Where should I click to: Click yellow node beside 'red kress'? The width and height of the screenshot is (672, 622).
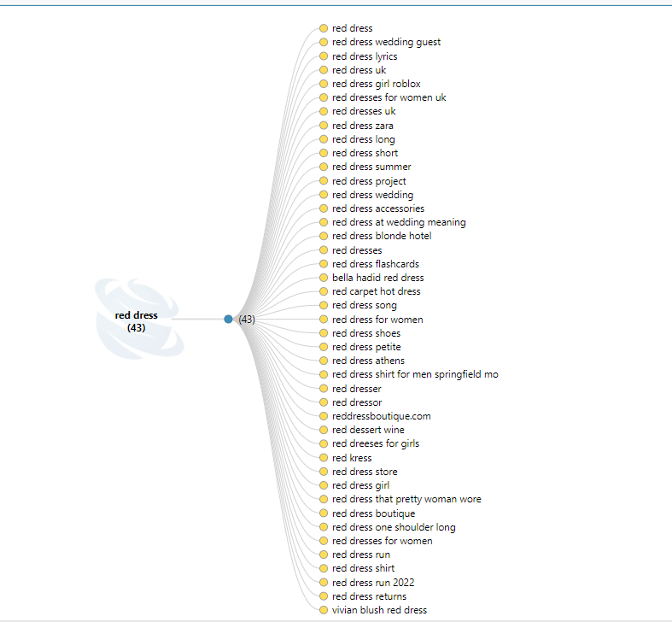(x=324, y=458)
